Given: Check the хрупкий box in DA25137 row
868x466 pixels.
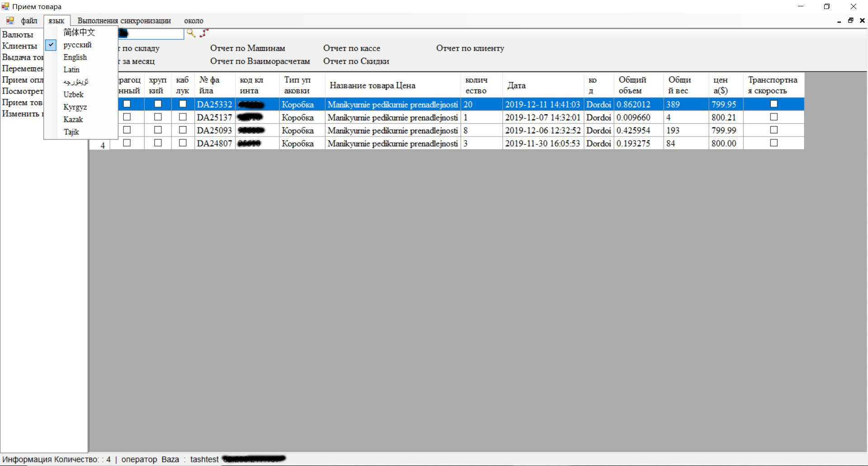Looking at the screenshot, I should [158, 117].
